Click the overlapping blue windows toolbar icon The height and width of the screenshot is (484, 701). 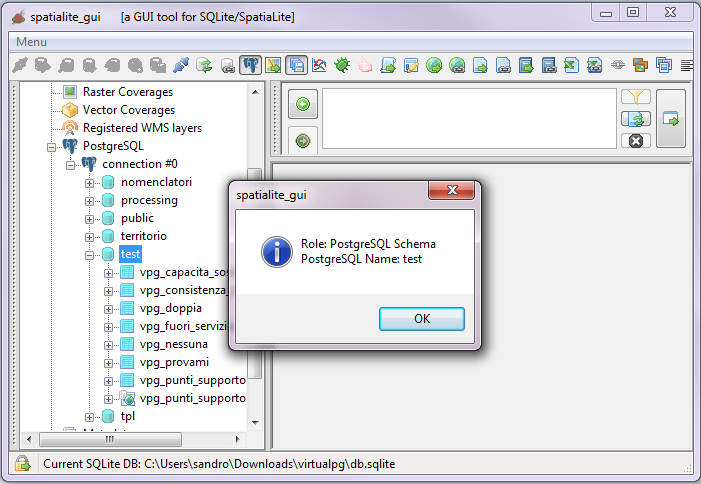tap(664, 65)
